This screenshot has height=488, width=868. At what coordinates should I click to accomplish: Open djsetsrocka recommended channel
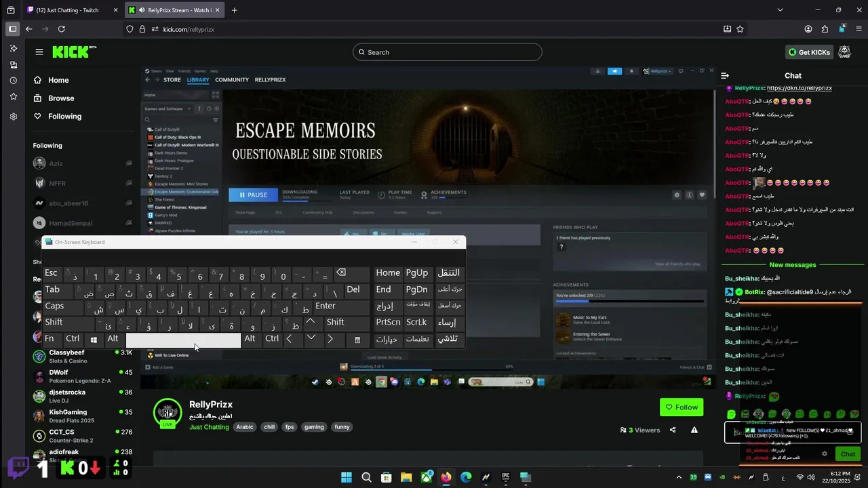81,396
